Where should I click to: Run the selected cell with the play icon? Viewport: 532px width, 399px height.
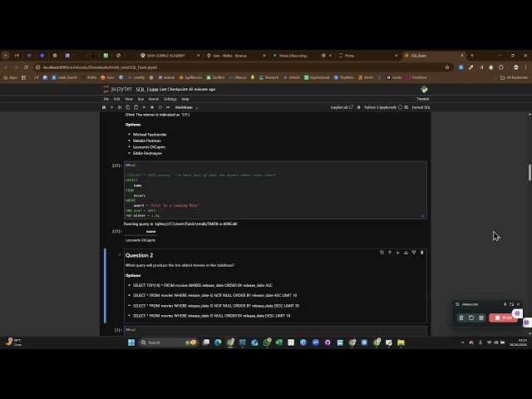tap(144, 107)
